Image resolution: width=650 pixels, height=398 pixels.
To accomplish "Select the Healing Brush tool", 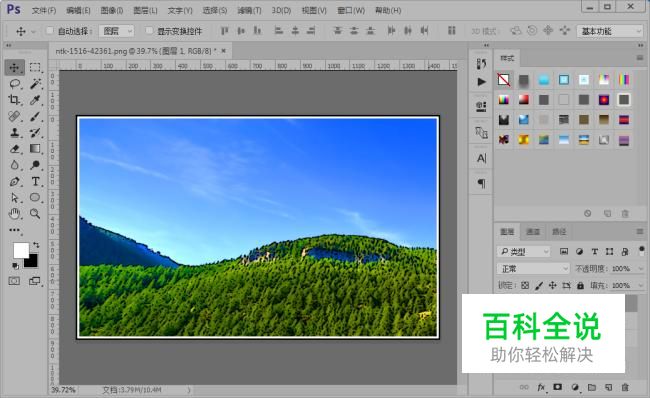I will 15,116.
